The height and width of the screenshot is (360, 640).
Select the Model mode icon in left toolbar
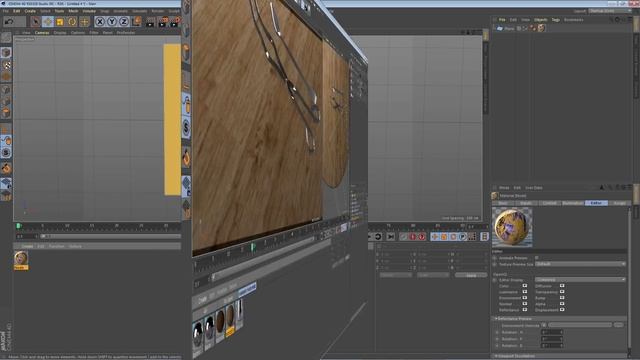tap(6, 53)
